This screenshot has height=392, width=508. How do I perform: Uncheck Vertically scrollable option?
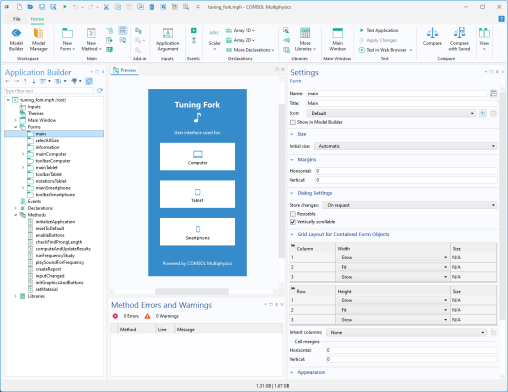[x=293, y=222]
